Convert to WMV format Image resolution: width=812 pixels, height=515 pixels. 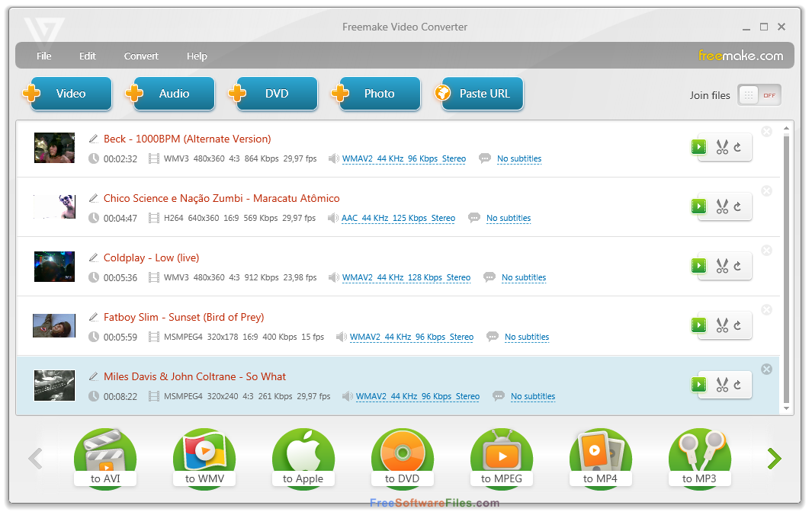(204, 459)
